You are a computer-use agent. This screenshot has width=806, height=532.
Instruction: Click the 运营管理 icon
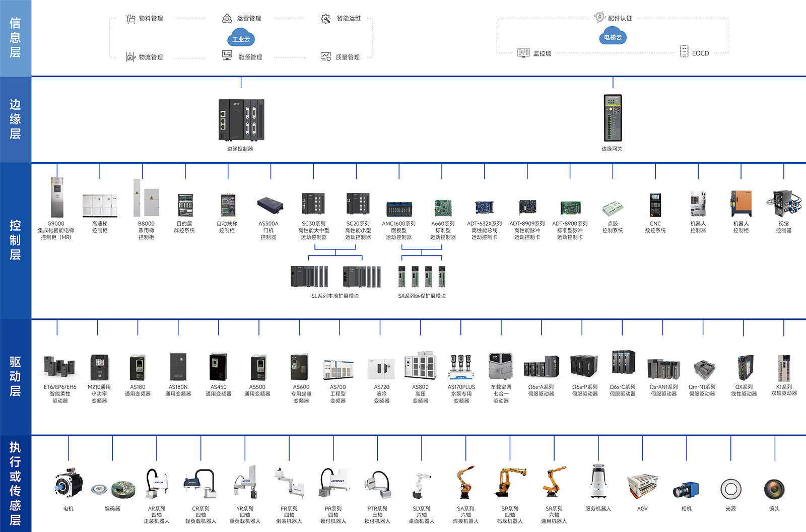pyautogui.click(x=227, y=19)
